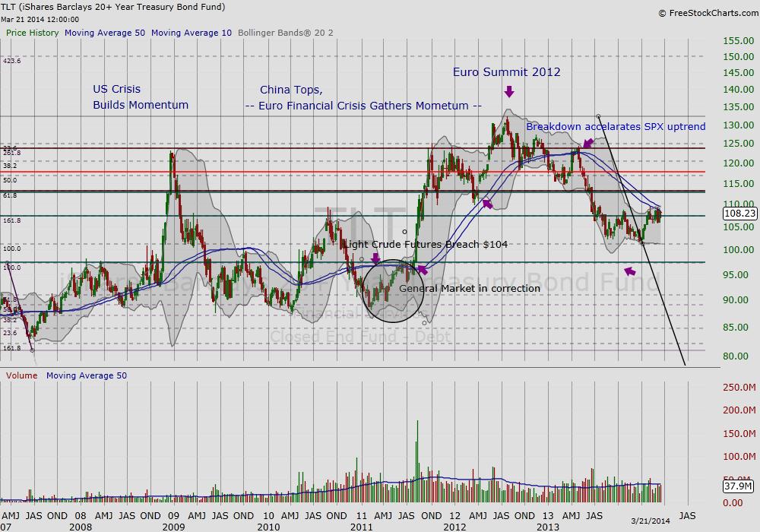This screenshot has width=760, height=532.
Task: Click the purple arrow at far right near 95.00
Action: pyautogui.click(x=629, y=271)
